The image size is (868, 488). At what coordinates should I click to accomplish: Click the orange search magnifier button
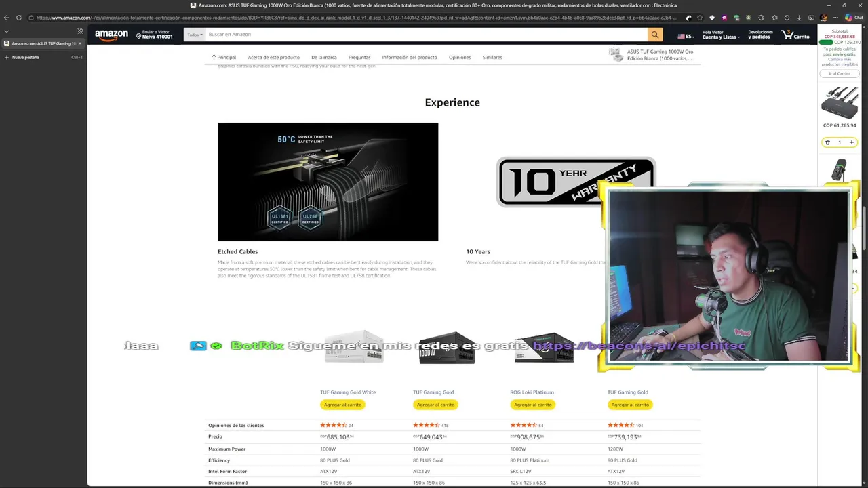coord(655,34)
